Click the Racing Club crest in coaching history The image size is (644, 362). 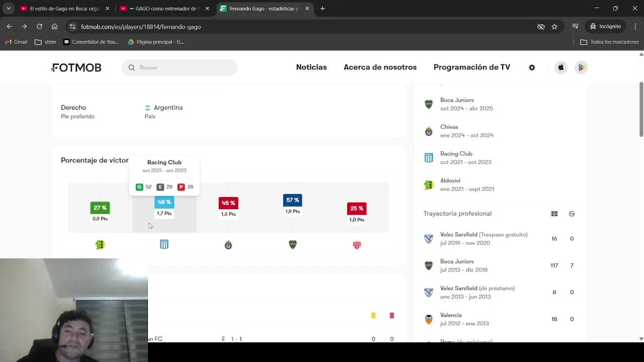click(429, 158)
